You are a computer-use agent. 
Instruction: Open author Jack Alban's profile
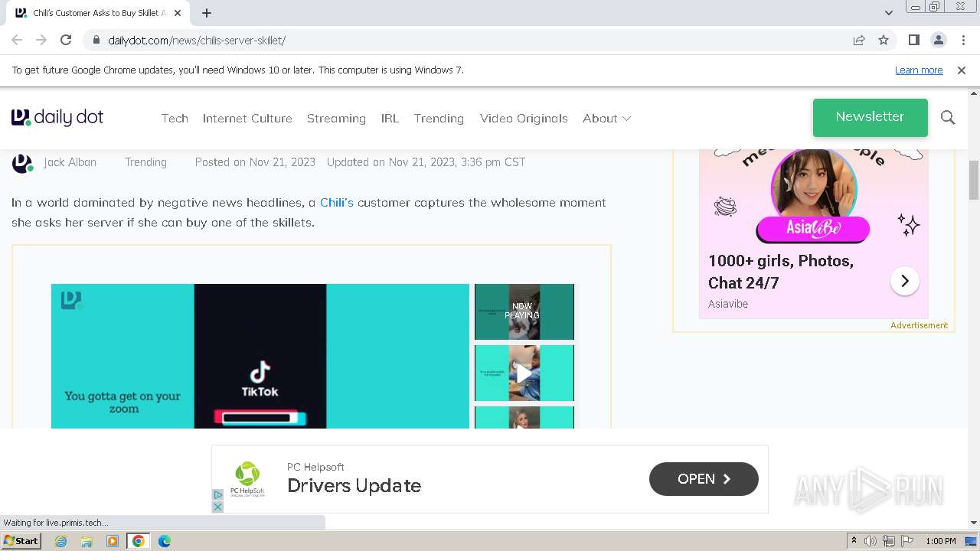pos(70,161)
